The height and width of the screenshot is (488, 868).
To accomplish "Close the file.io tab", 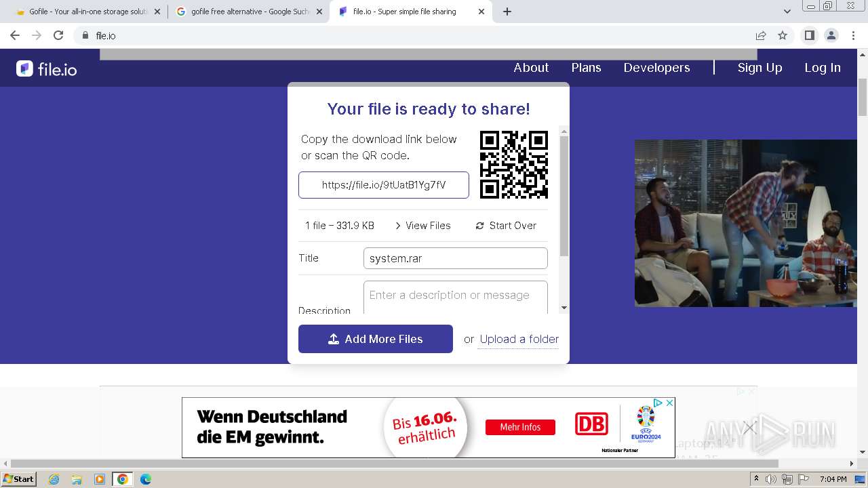I will pyautogui.click(x=482, y=12).
